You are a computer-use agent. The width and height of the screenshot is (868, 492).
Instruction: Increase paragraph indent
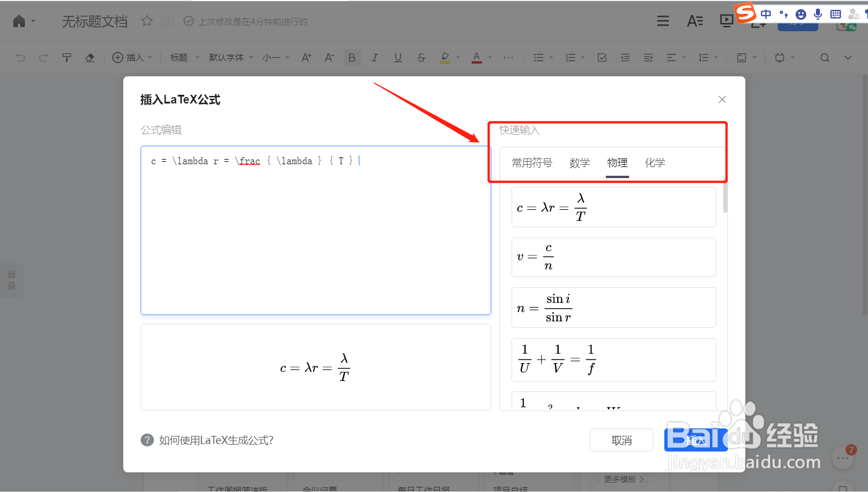point(648,57)
